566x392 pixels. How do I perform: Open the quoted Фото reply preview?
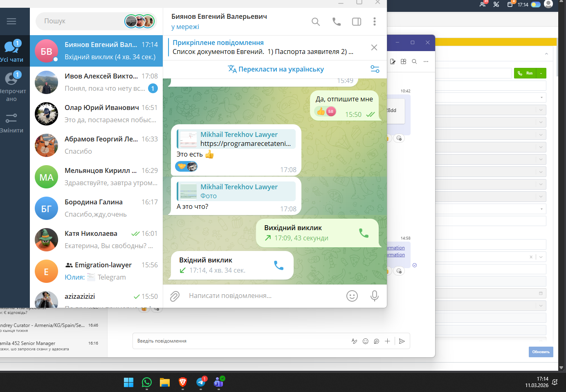point(236,191)
